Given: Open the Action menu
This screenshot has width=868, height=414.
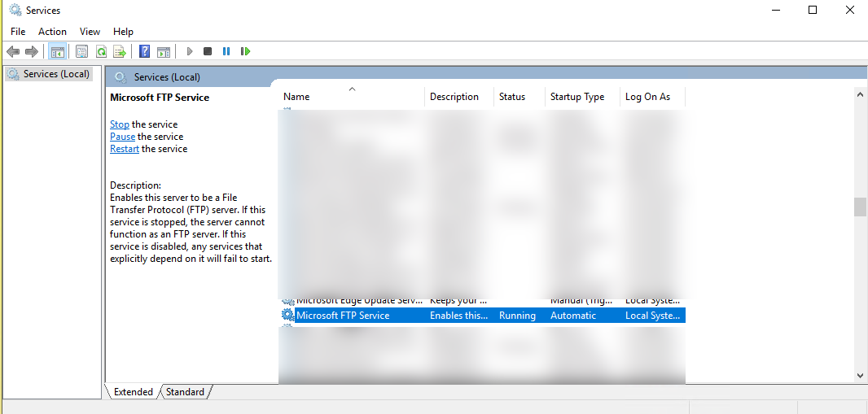Looking at the screenshot, I should click(x=52, y=32).
